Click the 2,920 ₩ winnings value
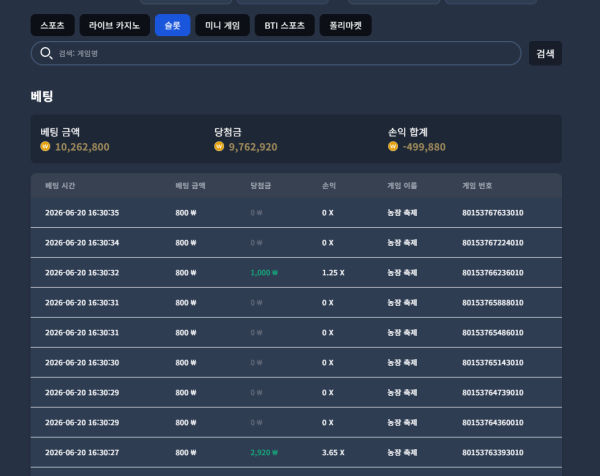 tap(264, 452)
